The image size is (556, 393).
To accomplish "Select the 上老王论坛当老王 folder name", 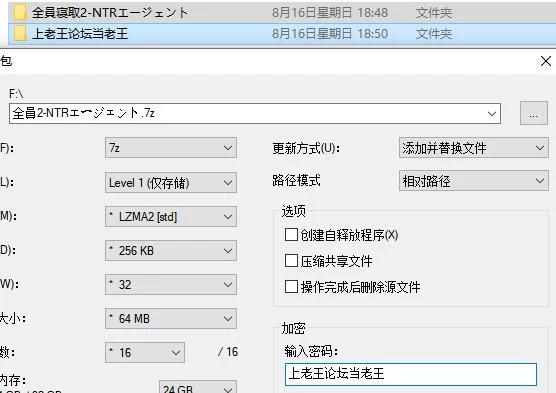I will (x=80, y=34).
